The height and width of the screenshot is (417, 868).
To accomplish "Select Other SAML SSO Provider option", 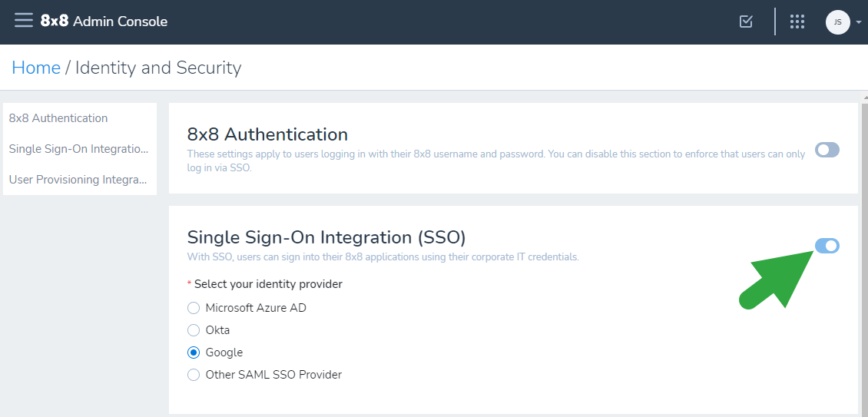I will point(194,374).
